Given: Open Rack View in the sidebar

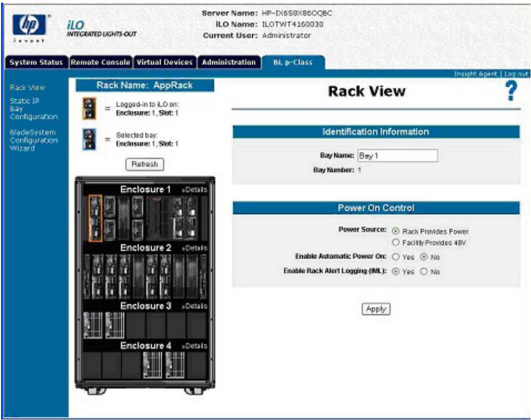Looking at the screenshot, I should click(x=28, y=88).
